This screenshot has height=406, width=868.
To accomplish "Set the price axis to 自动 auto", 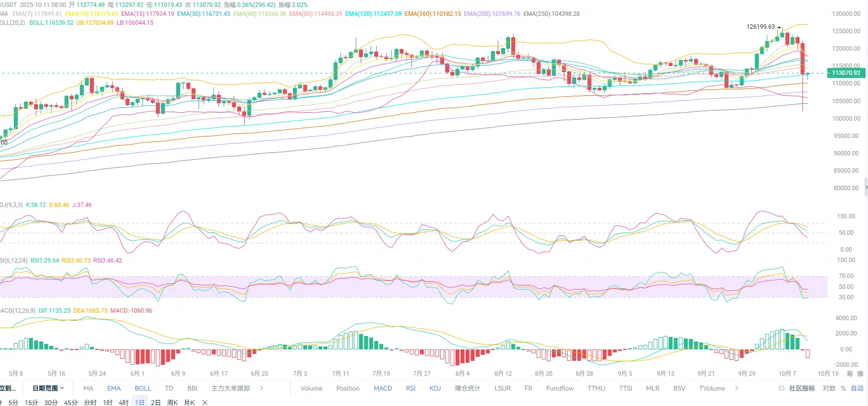I will coord(857,388).
